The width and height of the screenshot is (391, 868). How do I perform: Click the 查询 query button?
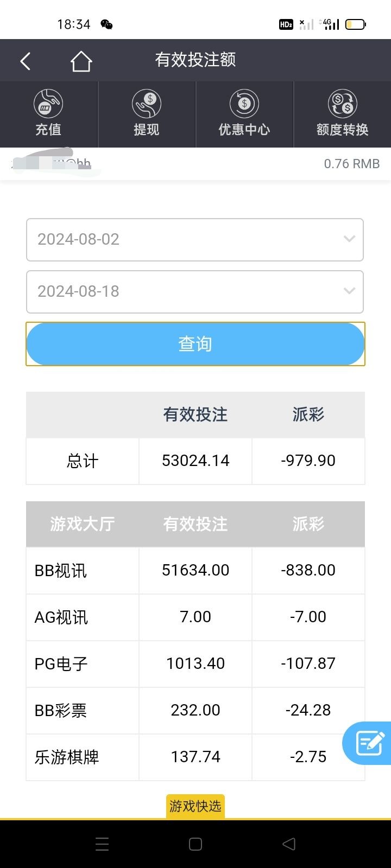click(195, 344)
